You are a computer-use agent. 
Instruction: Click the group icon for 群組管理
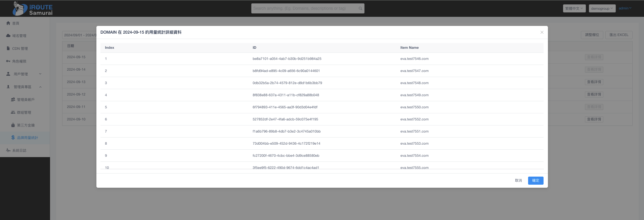[13, 112]
